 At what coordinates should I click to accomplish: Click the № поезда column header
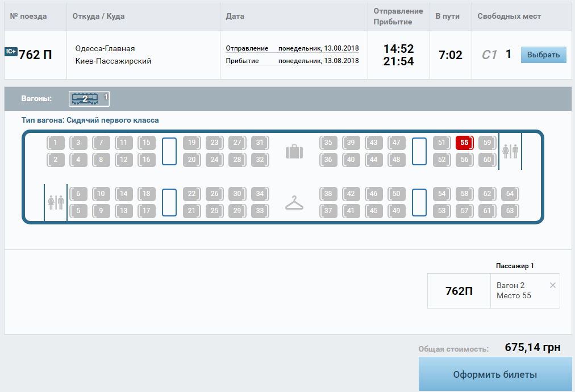coord(28,16)
